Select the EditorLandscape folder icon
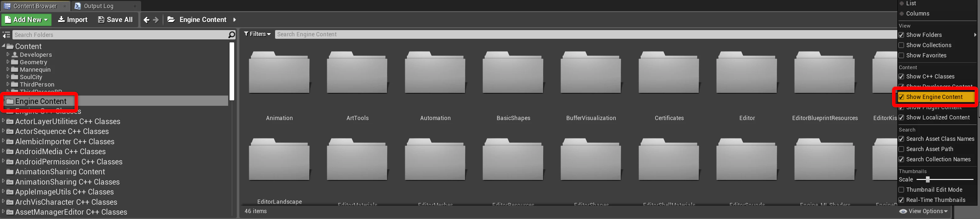980x219 pixels. pyautogui.click(x=279, y=159)
